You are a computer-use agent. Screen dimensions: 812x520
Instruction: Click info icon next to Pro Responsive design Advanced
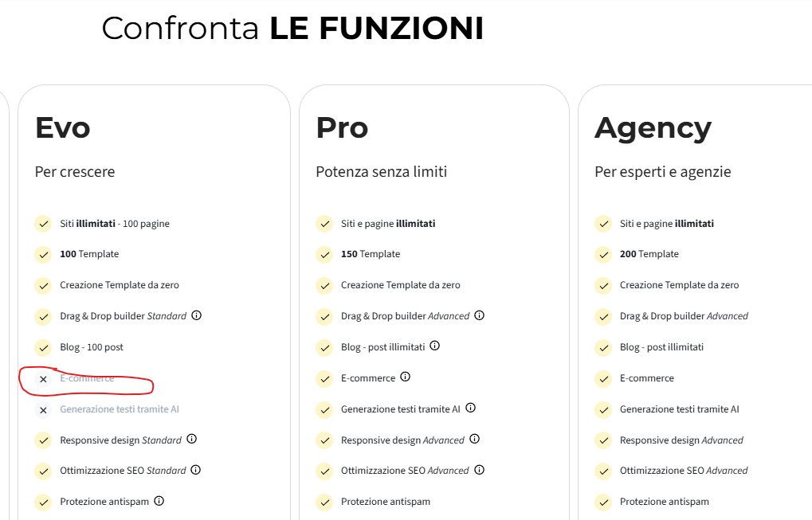point(474,439)
